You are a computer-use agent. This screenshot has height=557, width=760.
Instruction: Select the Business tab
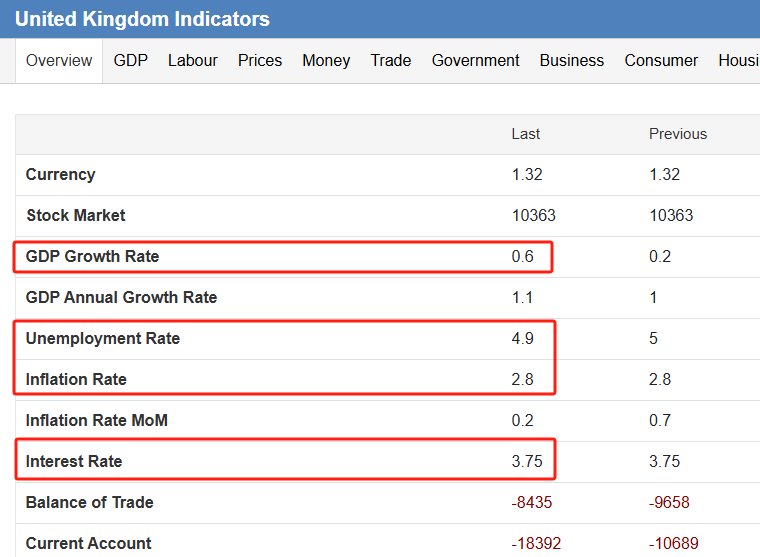tap(571, 61)
